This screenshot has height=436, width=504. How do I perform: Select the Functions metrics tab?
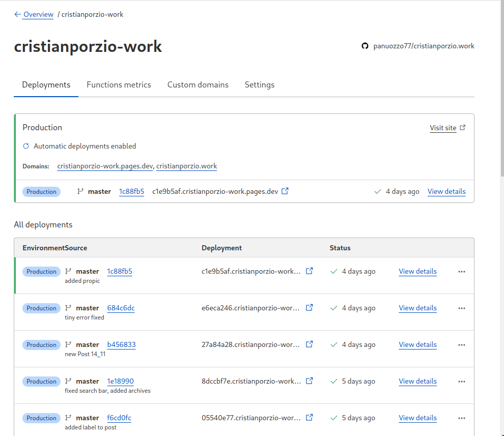[x=119, y=84]
